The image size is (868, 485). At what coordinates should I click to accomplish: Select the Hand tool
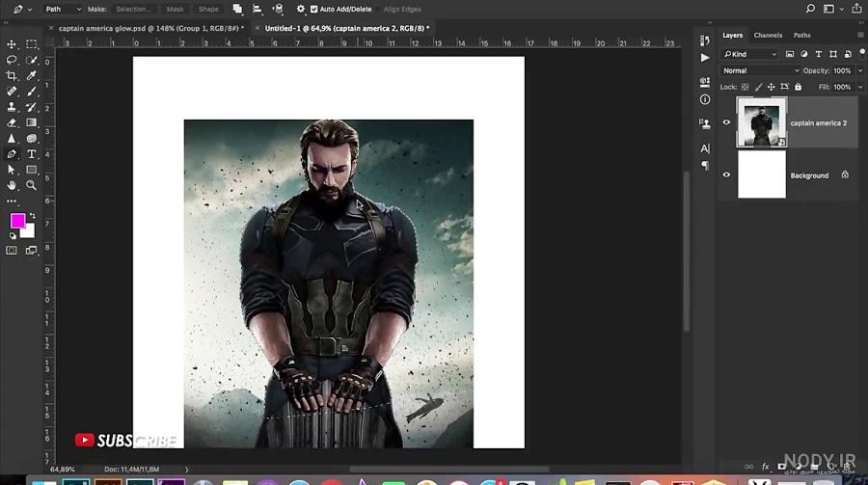[x=11, y=185]
